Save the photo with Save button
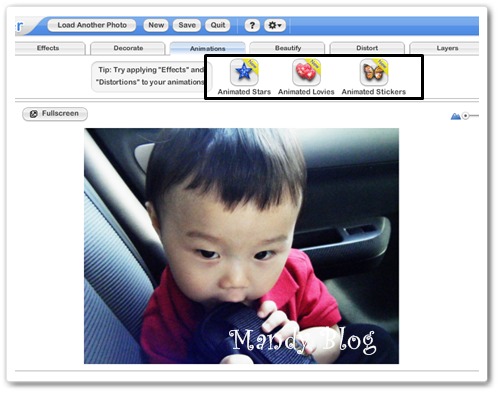Viewport: 500px width, 394px height. (187, 25)
